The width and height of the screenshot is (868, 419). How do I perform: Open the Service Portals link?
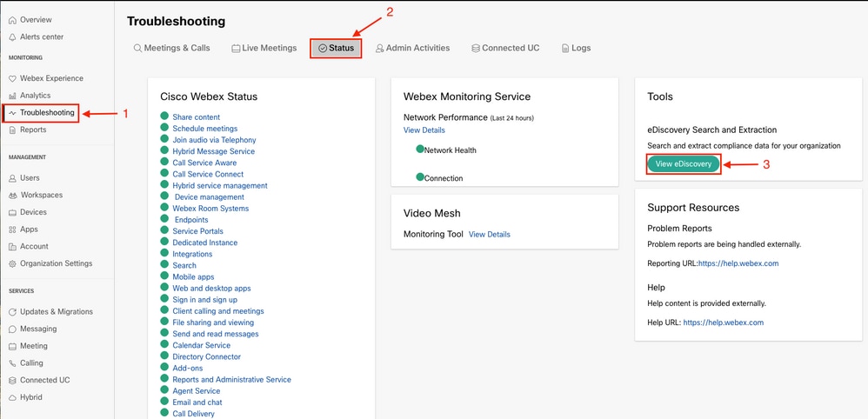pyautogui.click(x=197, y=231)
